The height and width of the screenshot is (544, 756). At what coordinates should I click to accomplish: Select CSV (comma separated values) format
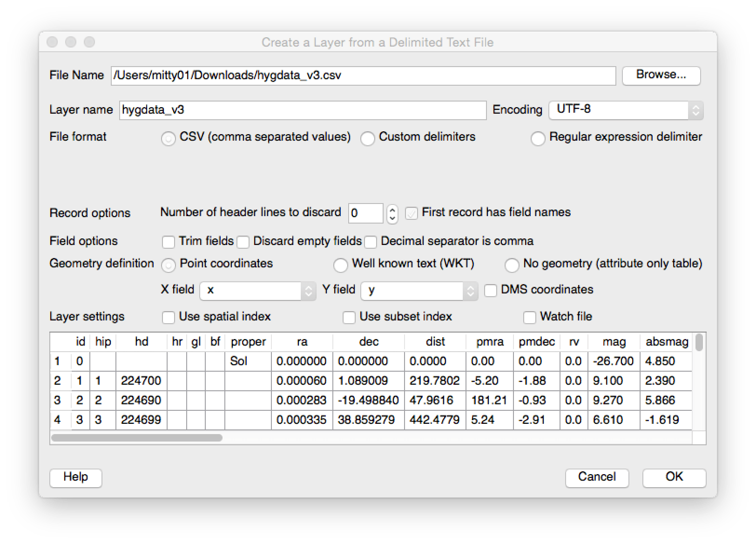(168, 138)
